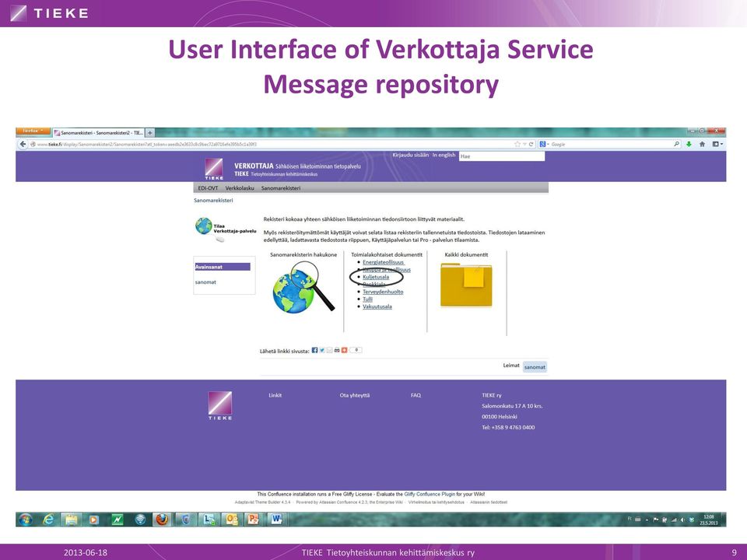Open the Energiateollisuus documents link
Viewport: 747px width, 560px height.
click(x=383, y=262)
